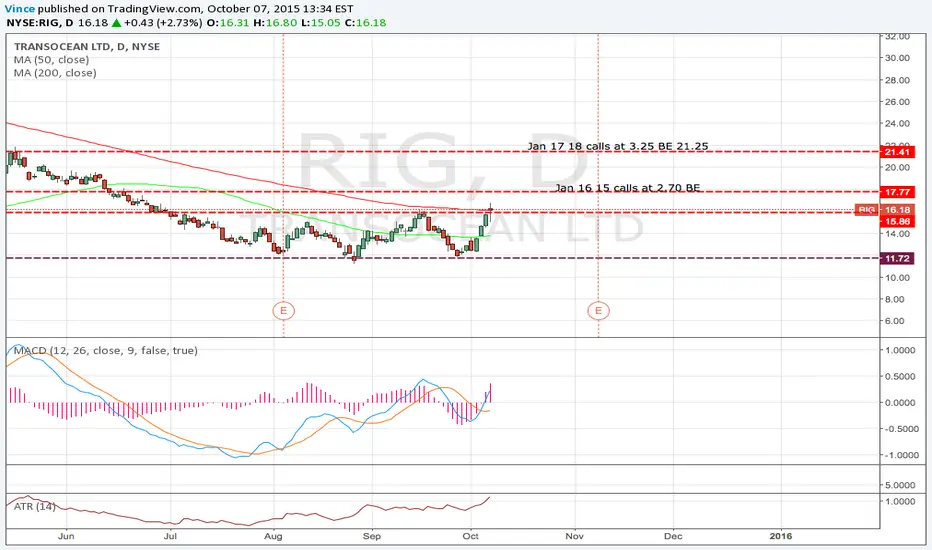The image size is (932, 550).
Task: Select the ATR (14) indicator label
Action: [35, 507]
